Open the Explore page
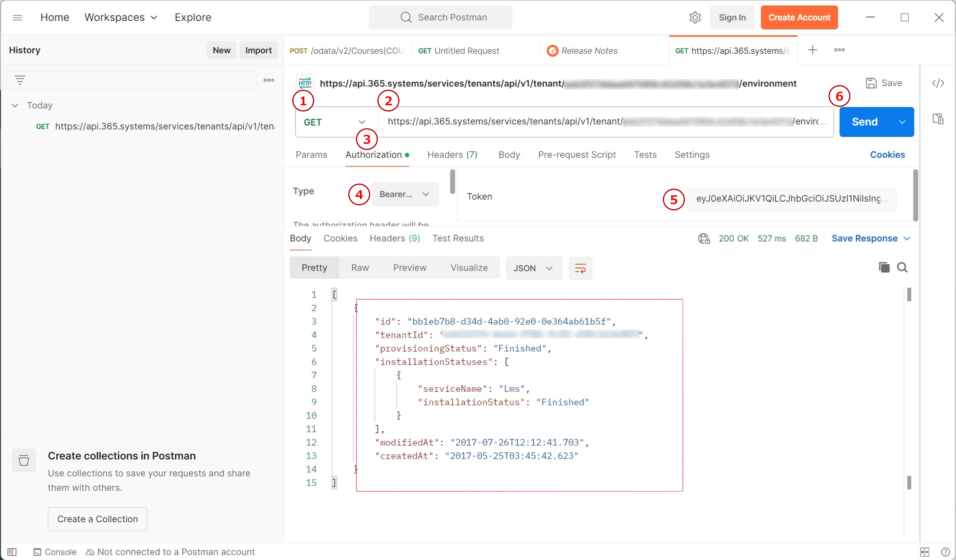The image size is (956, 560). (x=193, y=17)
